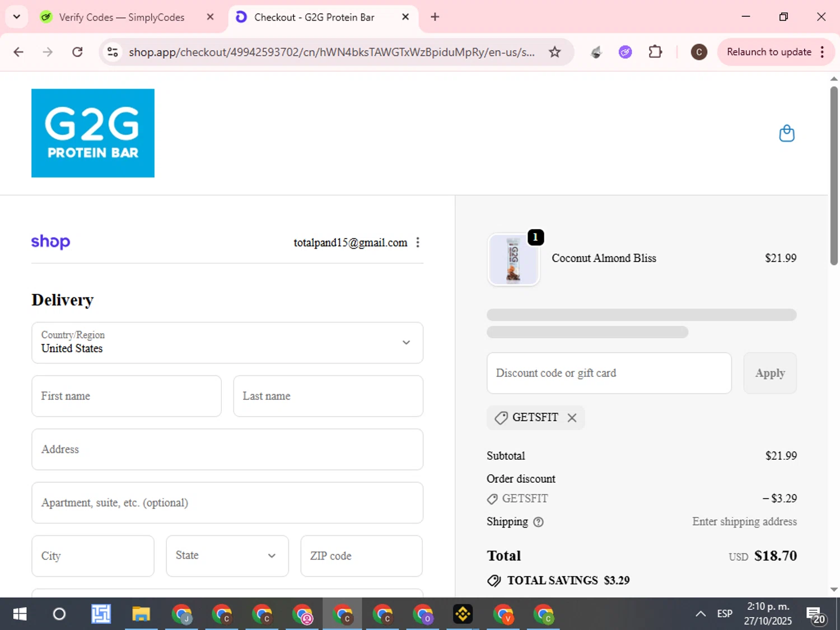840x630 pixels.
Task: Click the browser address bar URL
Action: click(332, 52)
